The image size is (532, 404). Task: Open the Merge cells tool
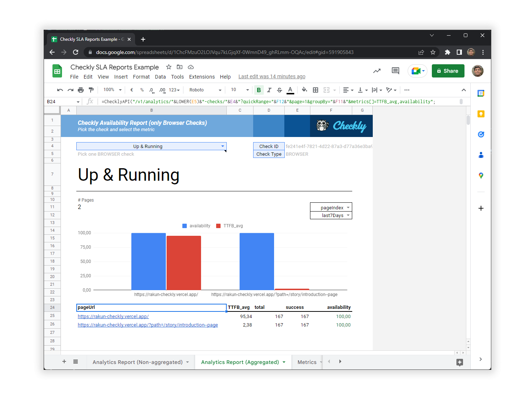(327, 90)
